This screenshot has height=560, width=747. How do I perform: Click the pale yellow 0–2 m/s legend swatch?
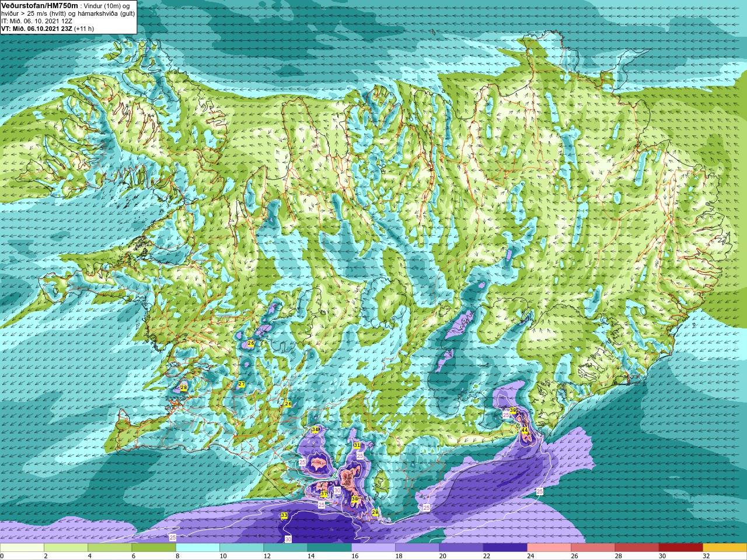[22, 548]
